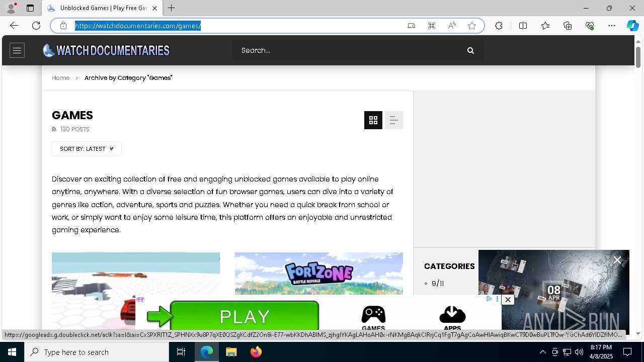Click the page vertical scrollbar thumb
The height and width of the screenshot is (362, 644).
[638, 57]
